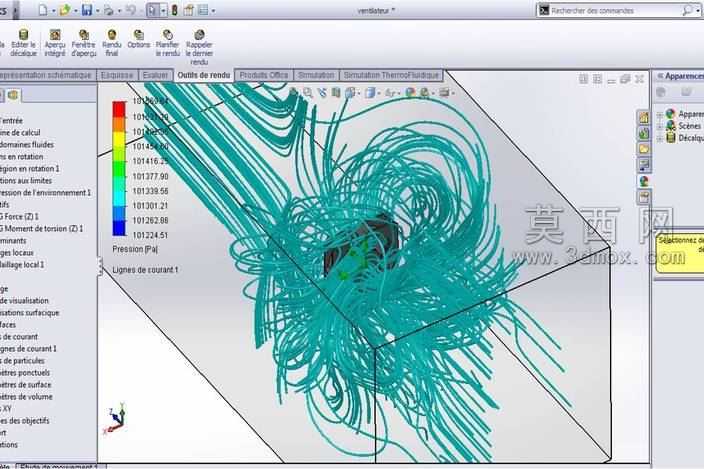
Task: Click the Rebuild traffic-light icon
Action: (x=175, y=10)
